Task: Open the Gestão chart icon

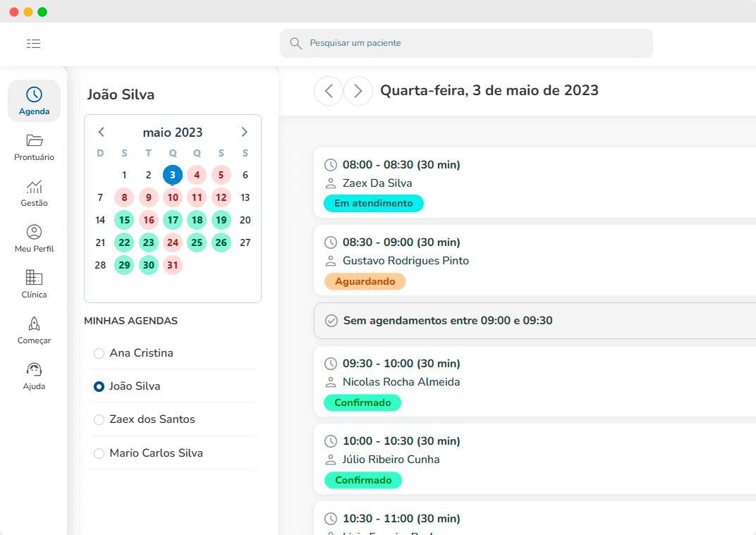Action: (x=34, y=187)
